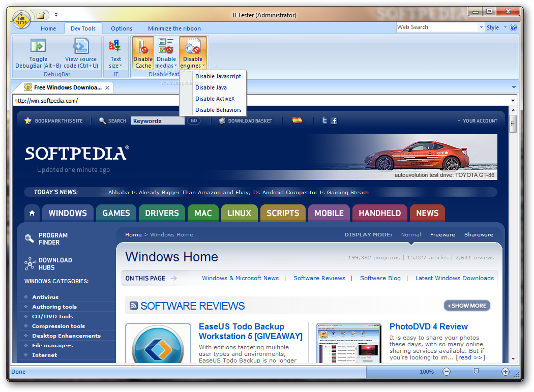This screenshot has height=392, width=534.
Task: Click the View source code icon
Action: (81, 46)
